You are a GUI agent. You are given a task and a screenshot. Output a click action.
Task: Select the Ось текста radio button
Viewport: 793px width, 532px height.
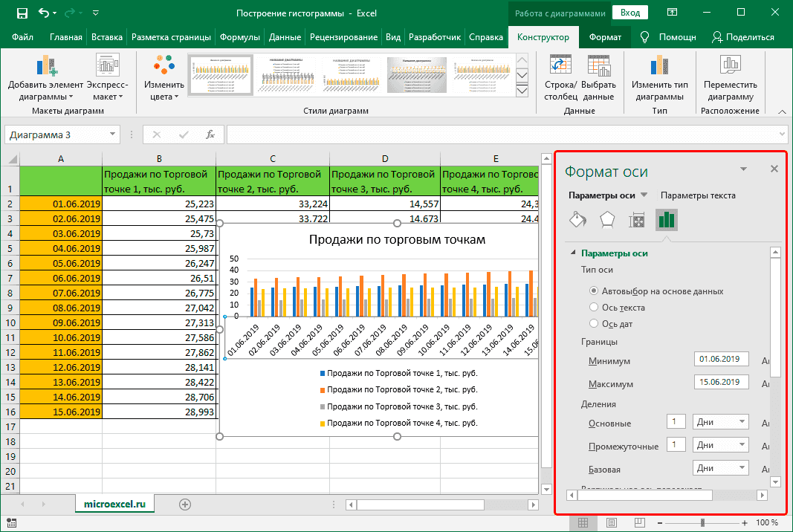(x=595, y=307)
